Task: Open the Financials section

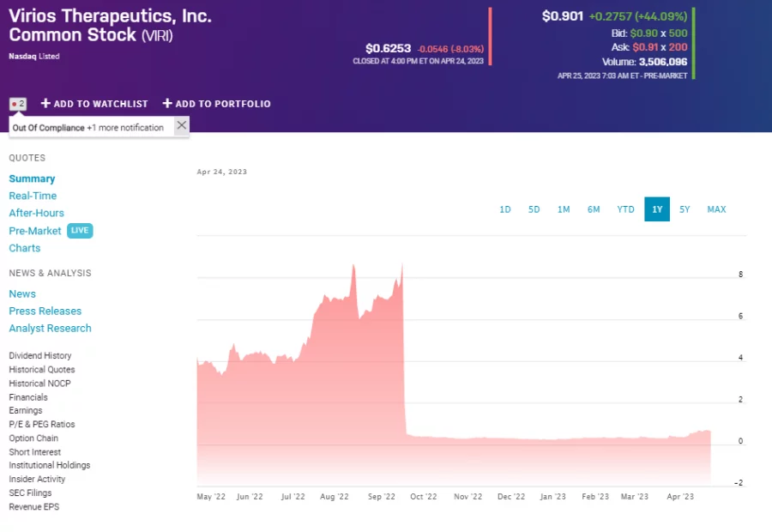Action: click(28, 396)
